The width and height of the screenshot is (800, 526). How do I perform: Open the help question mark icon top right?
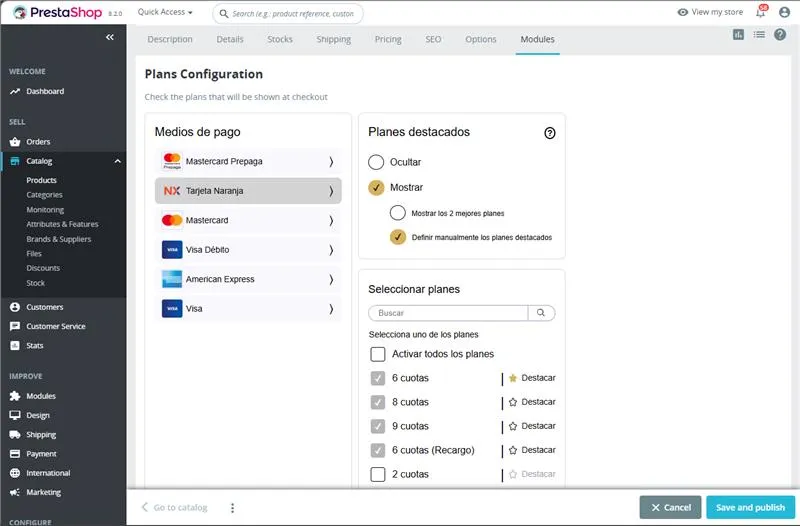(780, 35)
